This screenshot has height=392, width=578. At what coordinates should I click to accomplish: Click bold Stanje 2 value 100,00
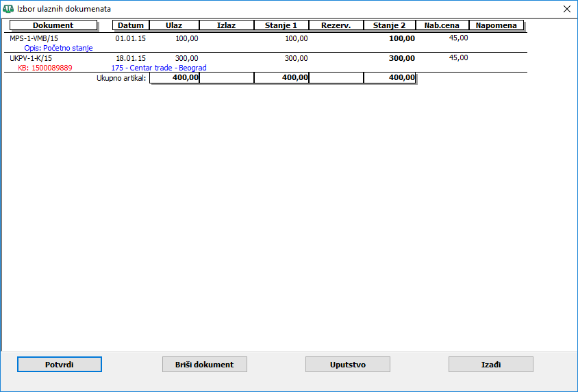tap(402, 38)
